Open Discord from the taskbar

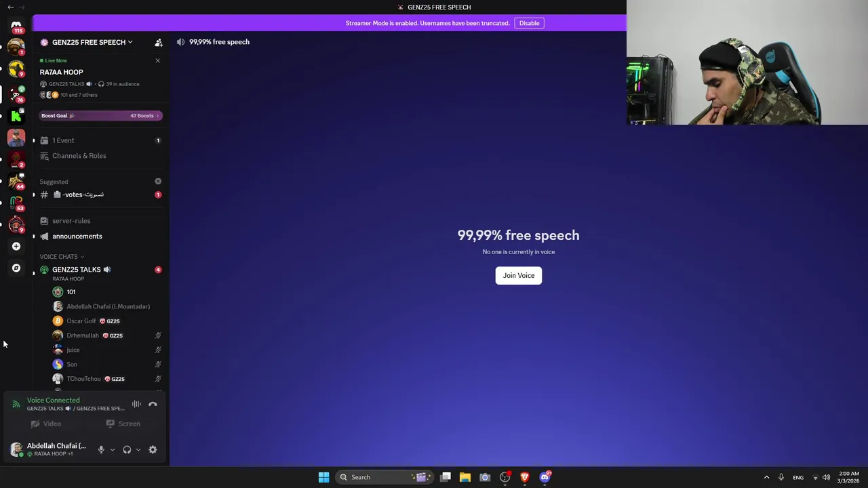tap(545, 477)
